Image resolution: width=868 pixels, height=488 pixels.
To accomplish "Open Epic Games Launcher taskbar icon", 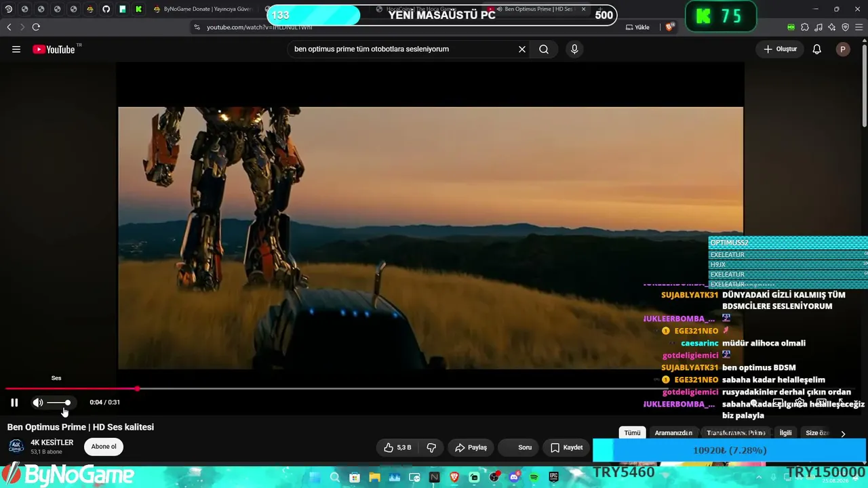I will click(553, 478).
